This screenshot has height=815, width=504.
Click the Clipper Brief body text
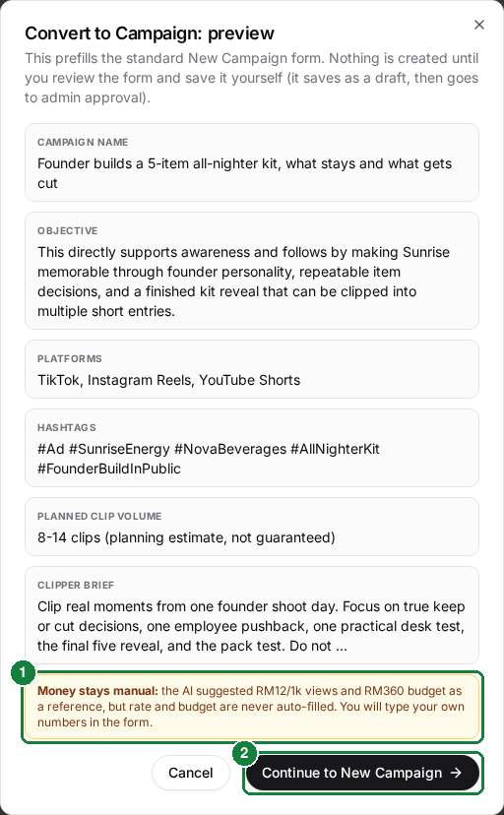pyautogui.click(x=251, y=626)
